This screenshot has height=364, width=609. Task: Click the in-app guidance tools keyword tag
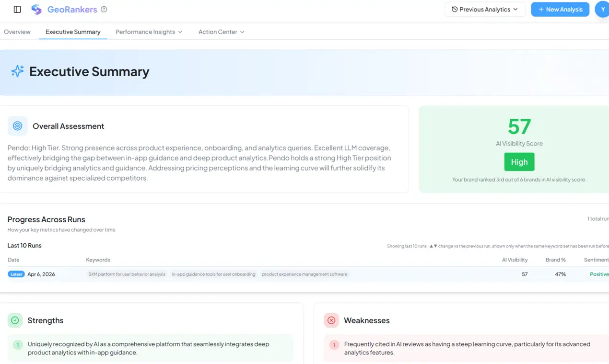213,274
